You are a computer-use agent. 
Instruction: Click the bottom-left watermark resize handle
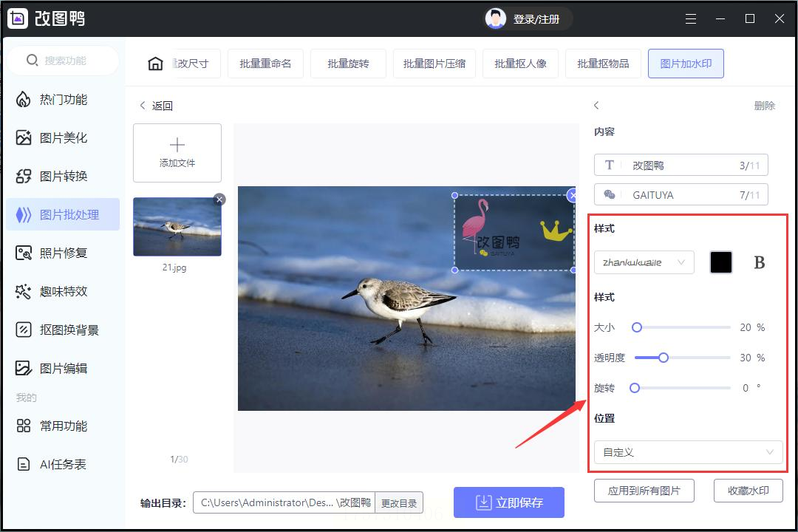(x=455, y=270)
